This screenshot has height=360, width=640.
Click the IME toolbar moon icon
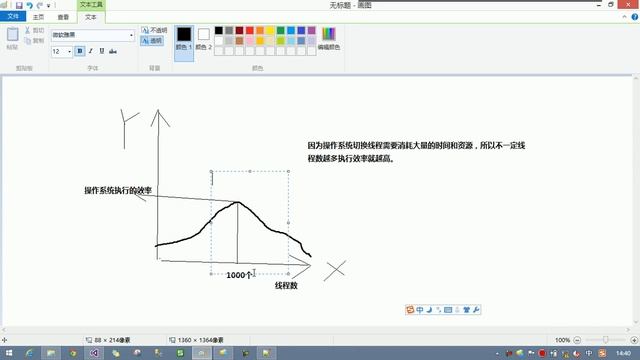point(429,310)
